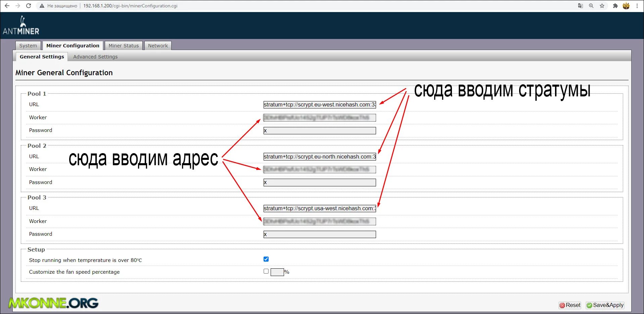Click the Pool 3 Password field
Image resolution: width=644 pixels, height=314 pixels.
(320, 234)
